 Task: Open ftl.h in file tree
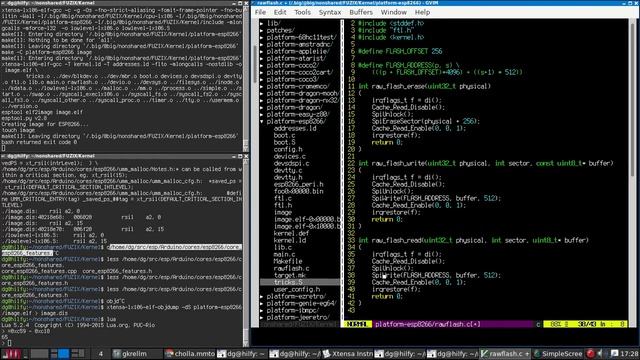click(282, 206)
